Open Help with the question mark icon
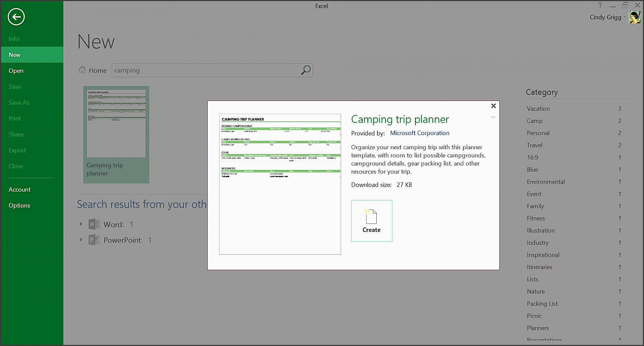The image size is (644, 346). tap(600, 5)
